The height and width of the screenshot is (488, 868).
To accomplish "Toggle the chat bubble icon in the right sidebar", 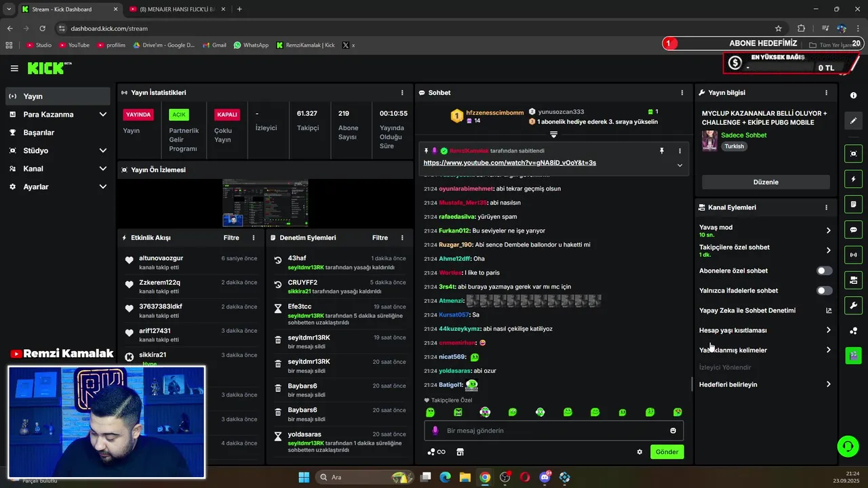I will pos(853,230).
